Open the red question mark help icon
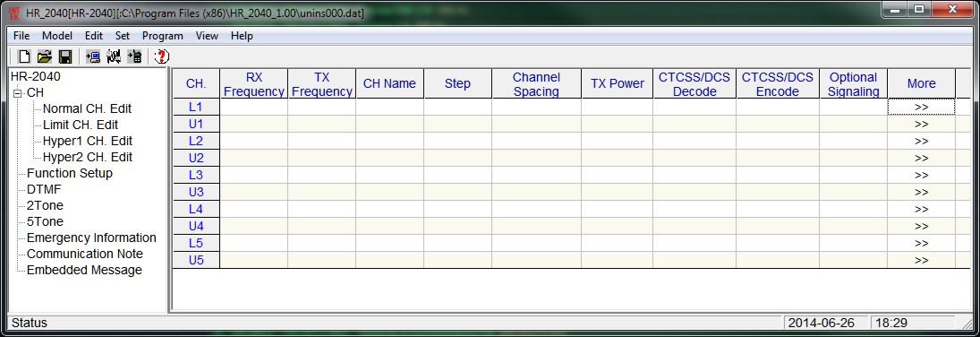The width and height of the screenshot is (980, 337). click(161, 57)
